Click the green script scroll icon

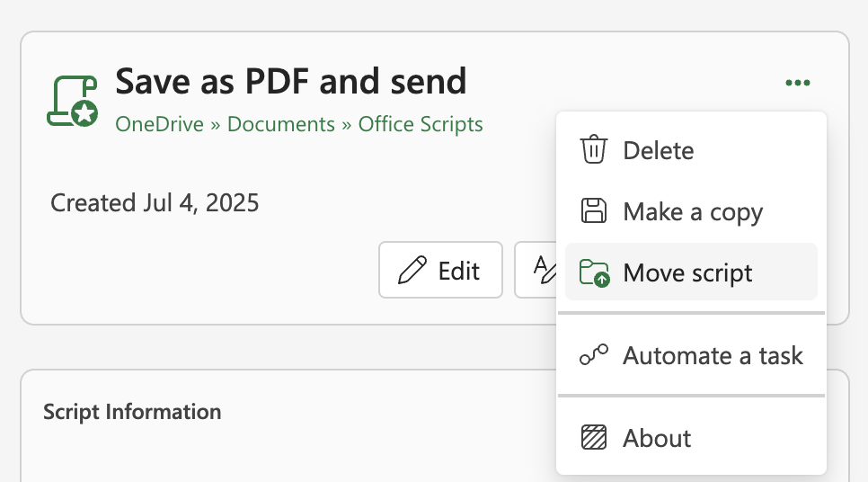(x=73, y=102)
